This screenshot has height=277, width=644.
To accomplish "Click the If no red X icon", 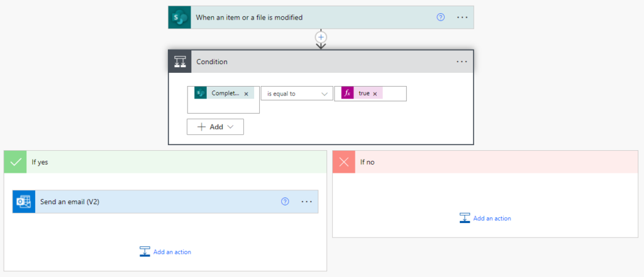I will [x=344, y=161].
